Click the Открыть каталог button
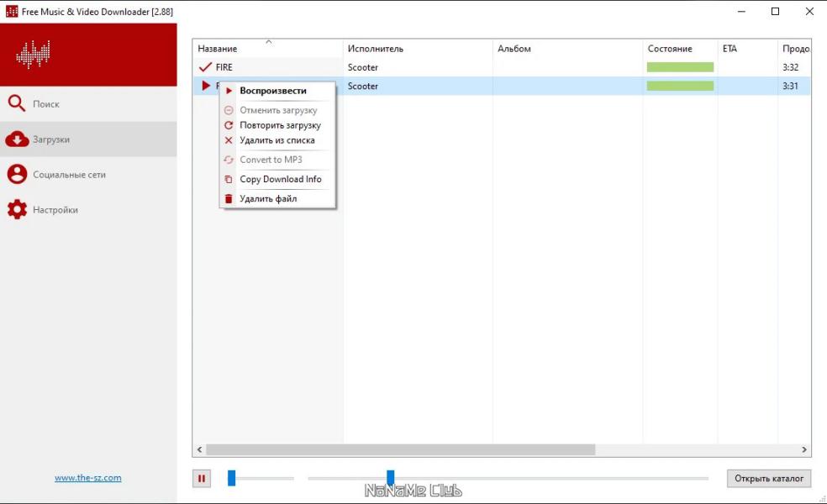This screenshot has width=827, height=504. click(x=769, y=478)
